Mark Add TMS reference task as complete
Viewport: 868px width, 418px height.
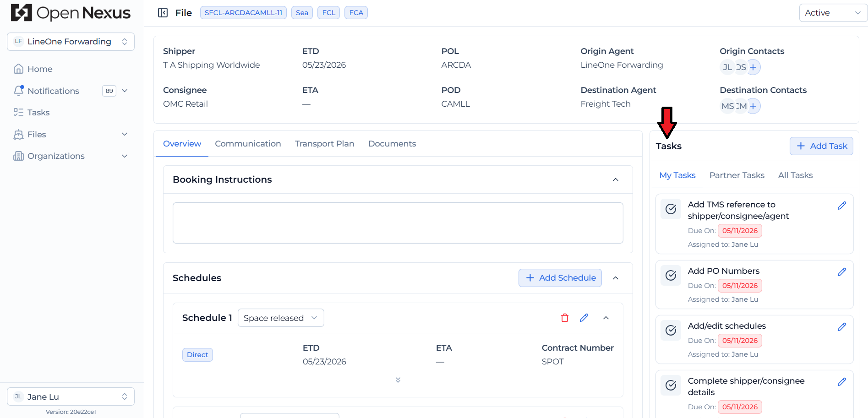[x=671, y=209]
